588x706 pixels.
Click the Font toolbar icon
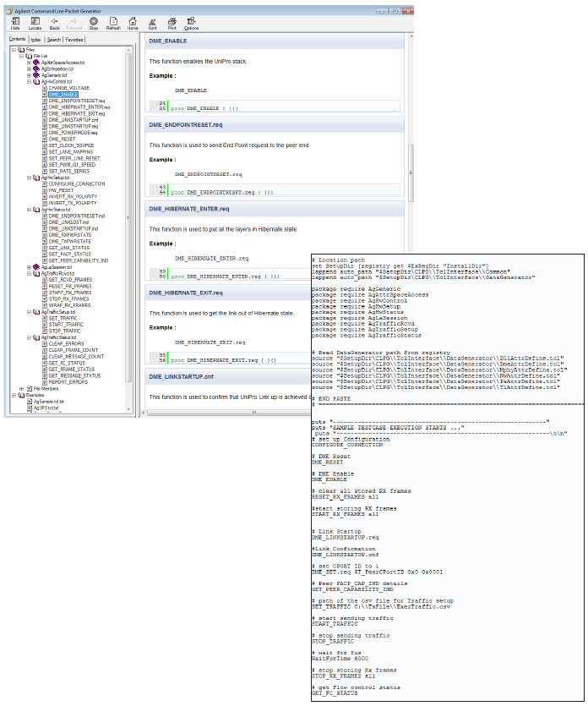point(153,24)
